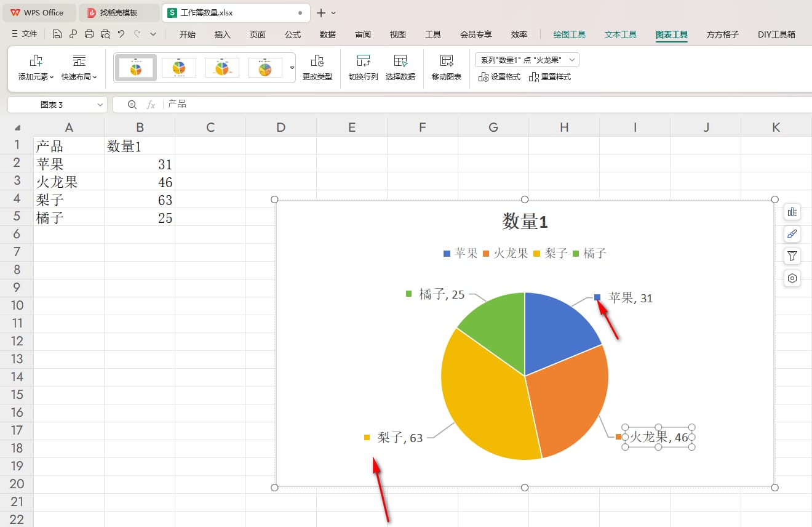Expand the quick access toolbar dropdown
The height and width of the screenshot is (527, 812).
(153, 34)
